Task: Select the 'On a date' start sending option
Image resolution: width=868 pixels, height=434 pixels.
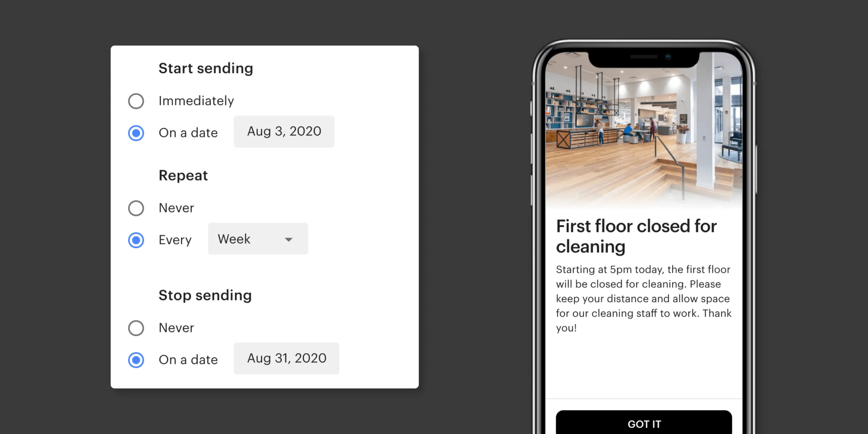Action: click(x=136, y=132)
